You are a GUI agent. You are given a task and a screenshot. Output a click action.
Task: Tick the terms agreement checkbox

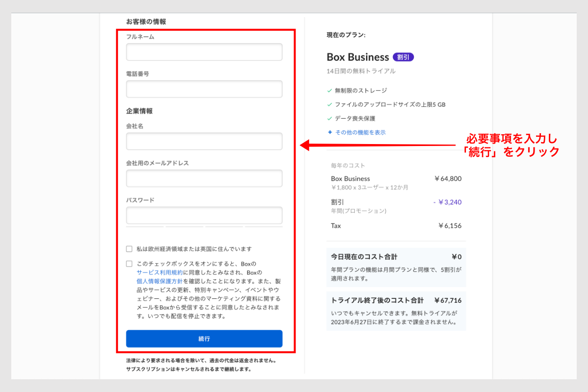(x=129, y=264)
